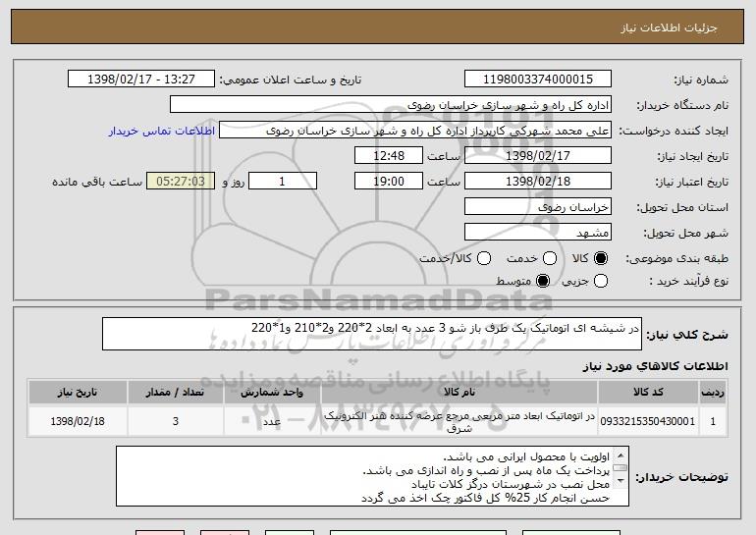The height and width of the screenshot is (535, 756).
Task: Select the متوسط purchase type radio
Action: [543, 281]
